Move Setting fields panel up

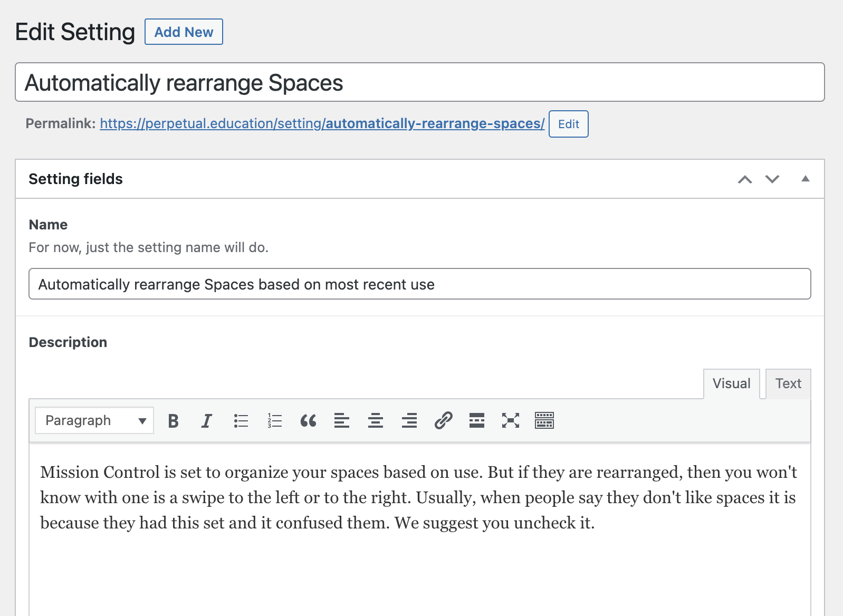tap(745, 179)
